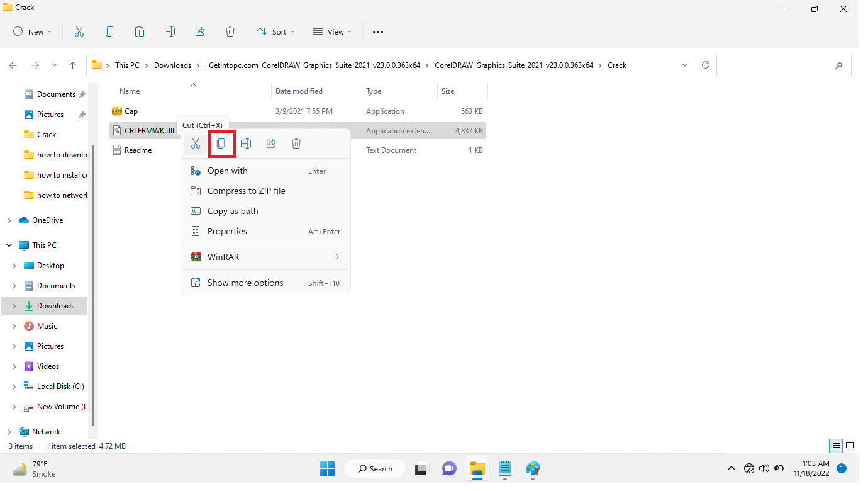Refresh the current folder

click(x=706, y=65)
